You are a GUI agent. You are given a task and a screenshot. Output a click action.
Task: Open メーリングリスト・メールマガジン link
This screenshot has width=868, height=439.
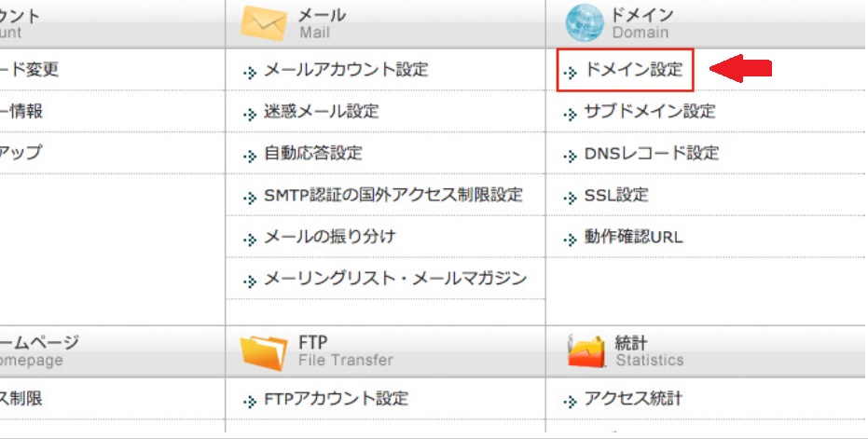point(395,279)
